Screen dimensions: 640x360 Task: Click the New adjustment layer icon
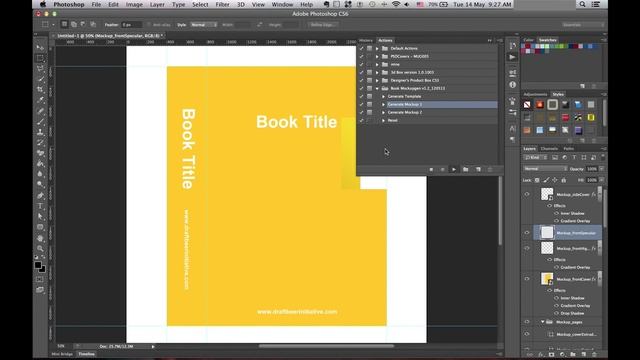click(562, 354)
